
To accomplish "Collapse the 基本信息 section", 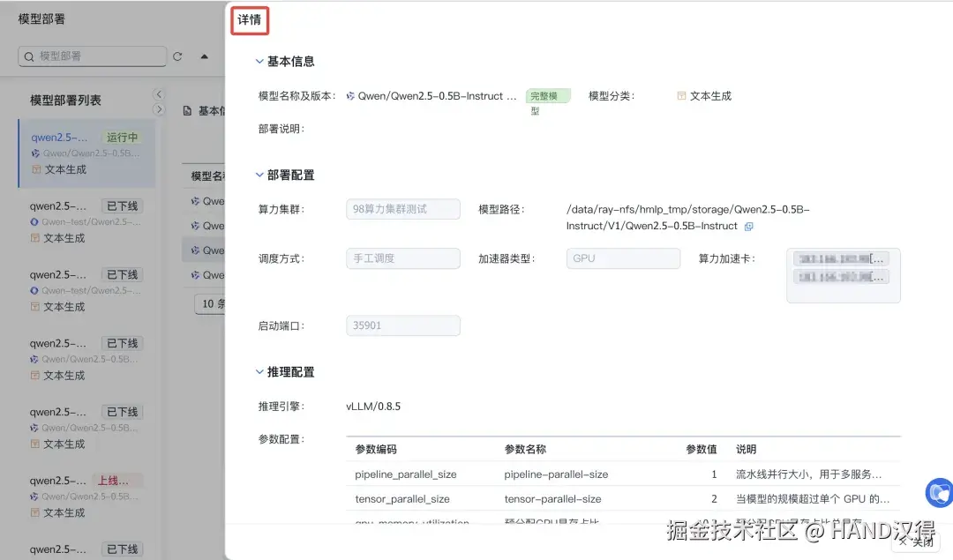I will click(x=259, y=62).
